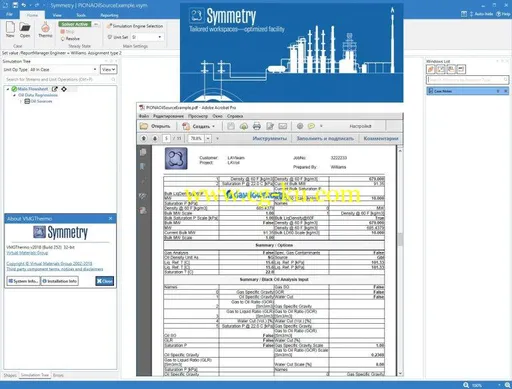Click the Acrobat gear settings icon

coord(300,126)
